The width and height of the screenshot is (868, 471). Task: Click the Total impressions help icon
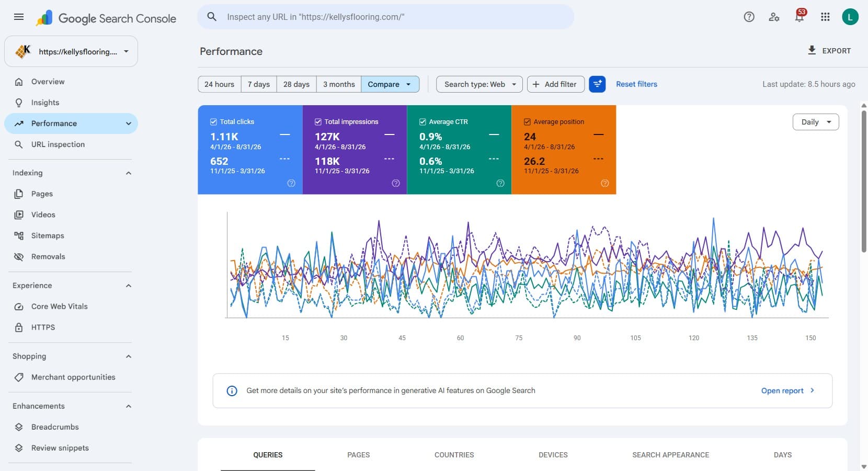[x=396, y=183]
